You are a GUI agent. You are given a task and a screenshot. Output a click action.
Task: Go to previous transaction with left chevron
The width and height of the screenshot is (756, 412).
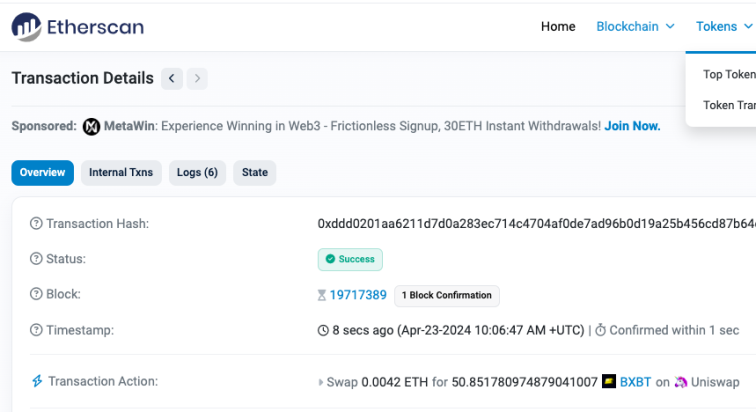[x=172, y=79]
